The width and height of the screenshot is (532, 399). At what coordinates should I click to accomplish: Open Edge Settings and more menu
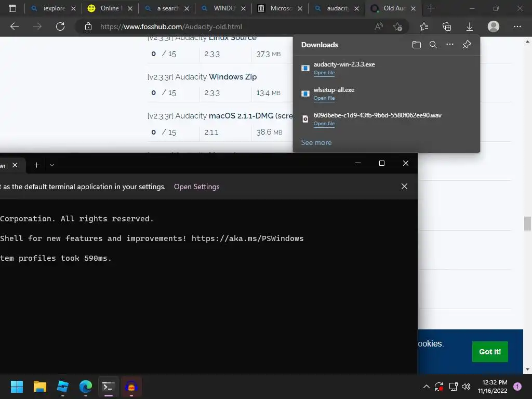tap(517, 26)
